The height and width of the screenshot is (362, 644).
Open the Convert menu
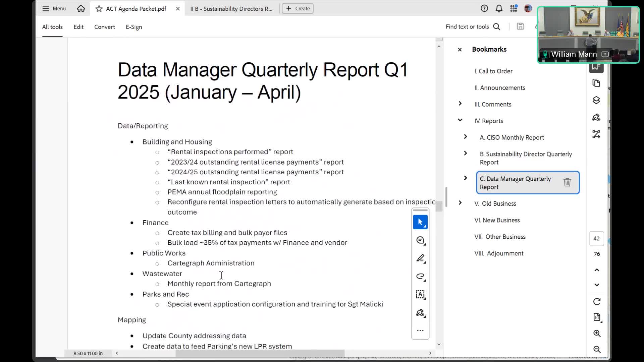click(104, 27)
